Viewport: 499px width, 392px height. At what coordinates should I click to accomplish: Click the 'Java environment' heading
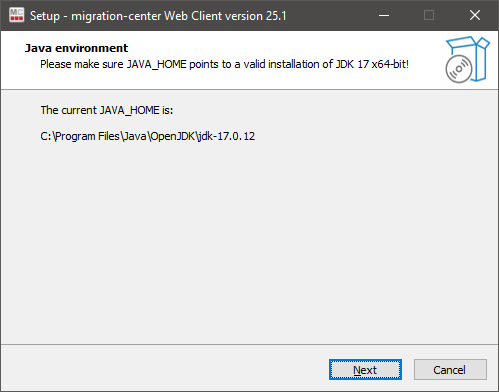(x=76, y=48)
